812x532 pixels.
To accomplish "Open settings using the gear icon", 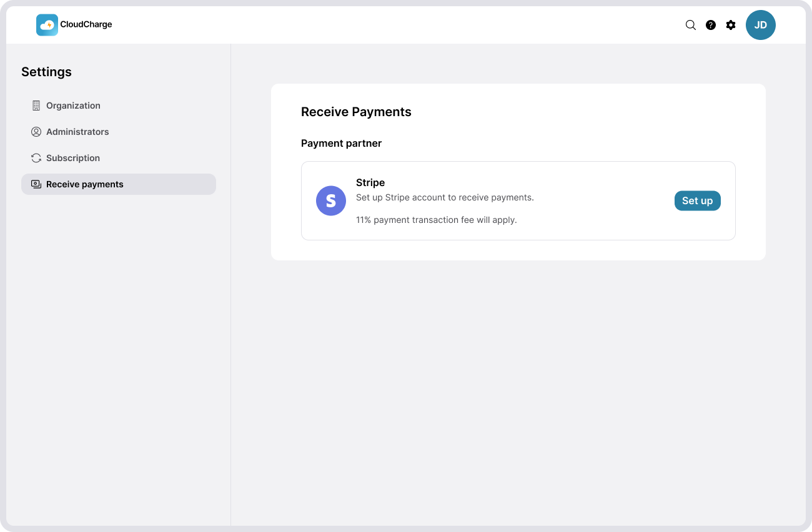I will (731, 25).
